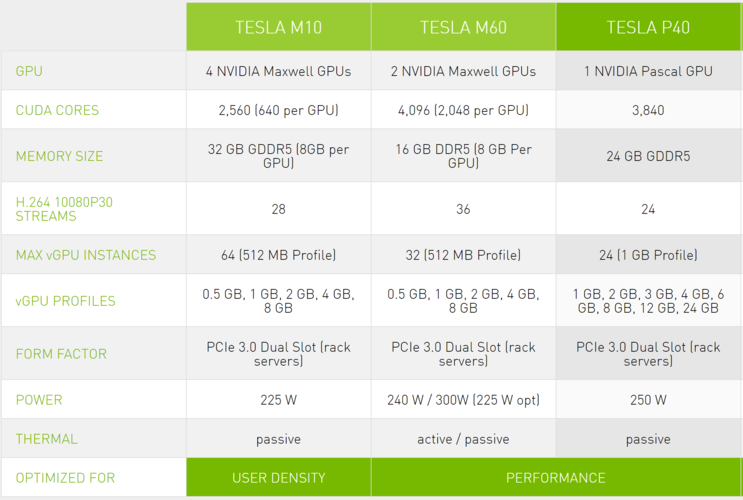The width and height of the screenshot is (743, 500).
Task: Click the '3,840' CUDA cores cell
Action: [x=648, y=110]
